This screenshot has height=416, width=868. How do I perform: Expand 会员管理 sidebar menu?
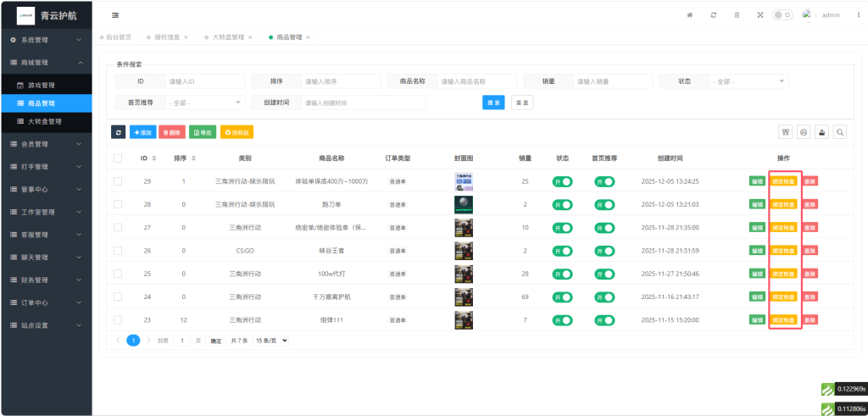pyautogui.click(x=47, y=144)
